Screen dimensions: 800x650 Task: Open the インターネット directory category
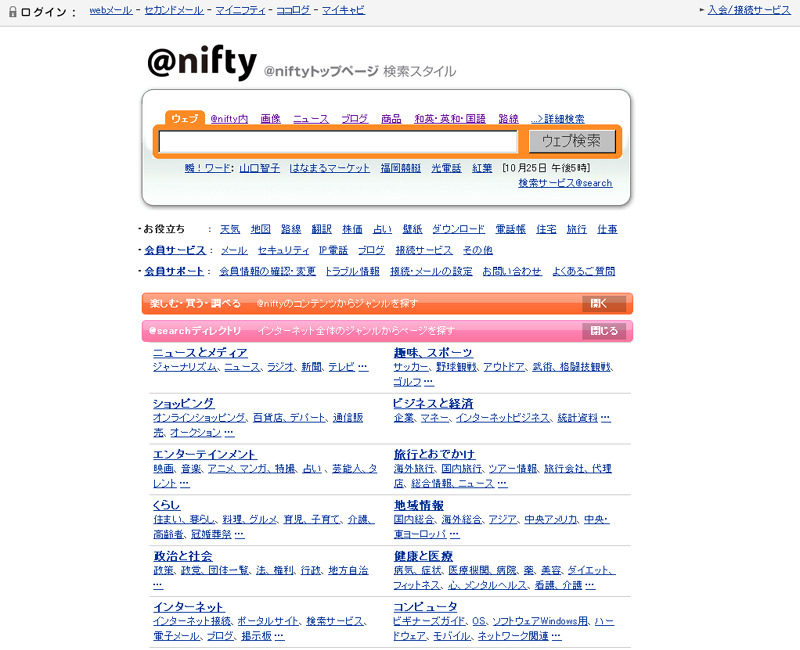(x=189, y=607)
